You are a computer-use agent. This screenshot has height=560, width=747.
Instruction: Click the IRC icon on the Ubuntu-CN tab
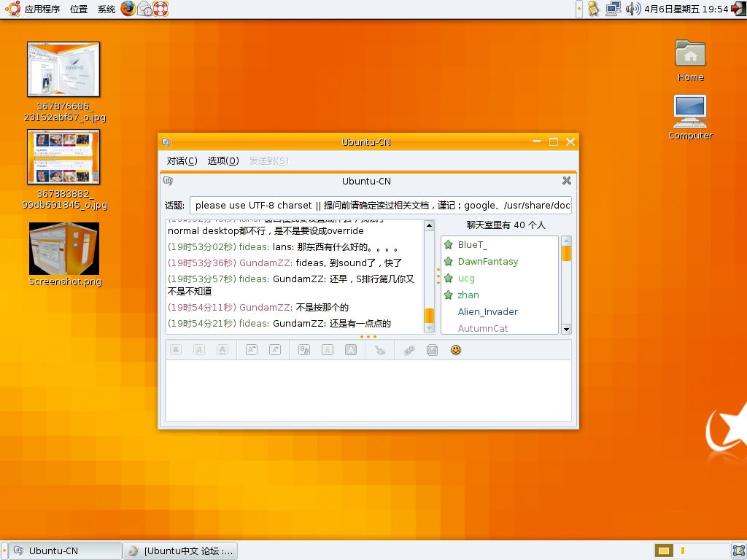pyautogui.click(x=169, y=181)
